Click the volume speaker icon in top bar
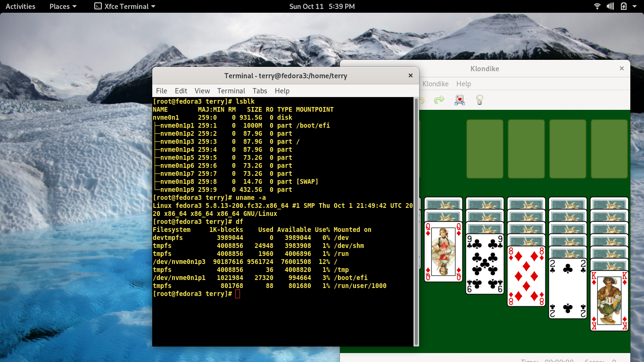 (610, 6)
